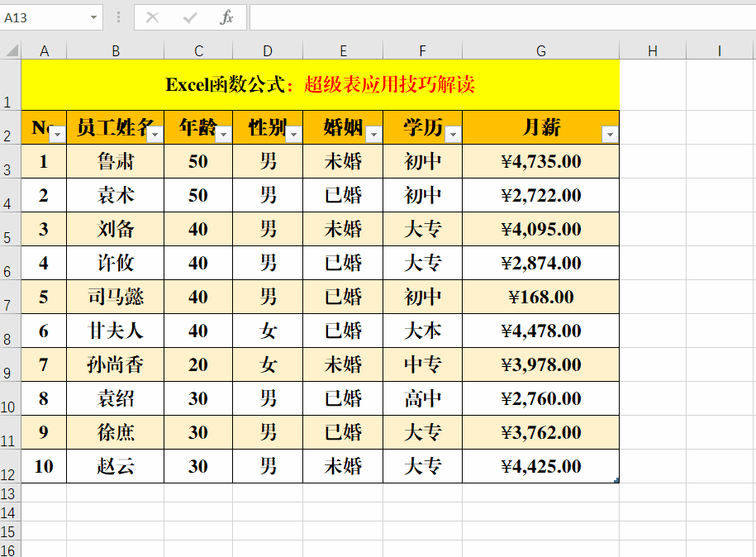Select cell with name 刘备
Screen dimensions: 756x557
click(x=116, y=229)
